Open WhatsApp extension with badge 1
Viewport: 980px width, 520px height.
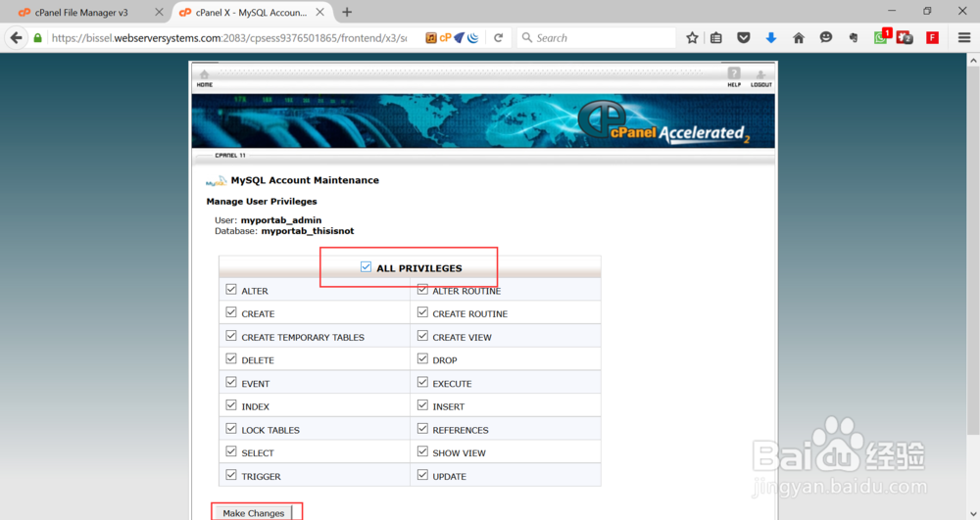[881, 37]
